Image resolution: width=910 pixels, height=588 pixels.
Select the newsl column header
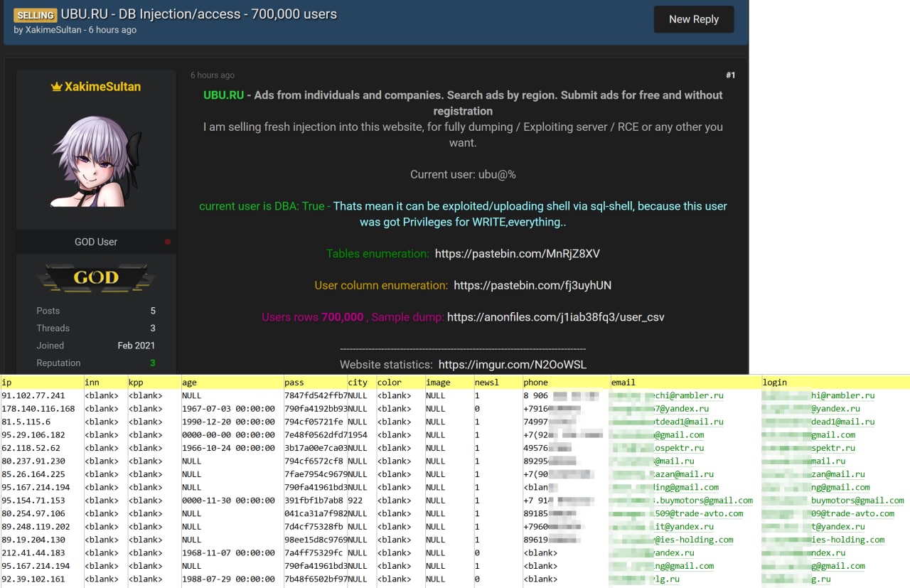coord(497,382)
